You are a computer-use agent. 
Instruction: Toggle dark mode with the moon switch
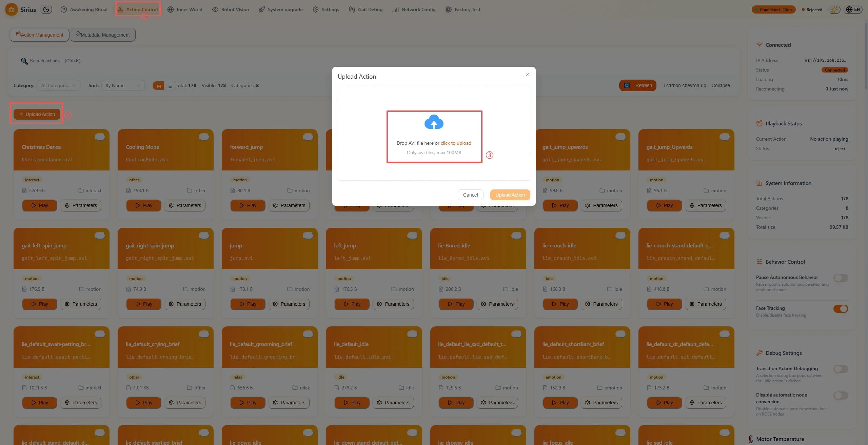(x=46, y=9)
